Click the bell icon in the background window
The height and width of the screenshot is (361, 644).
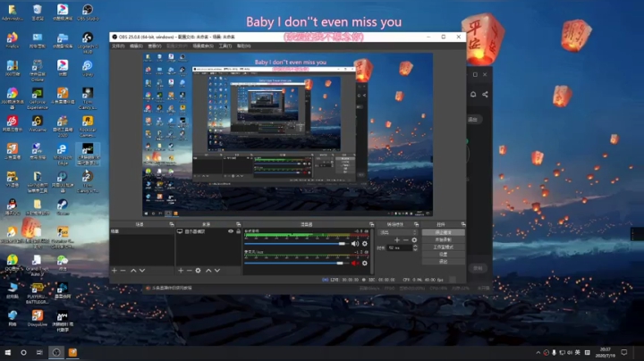coord(473,95)
